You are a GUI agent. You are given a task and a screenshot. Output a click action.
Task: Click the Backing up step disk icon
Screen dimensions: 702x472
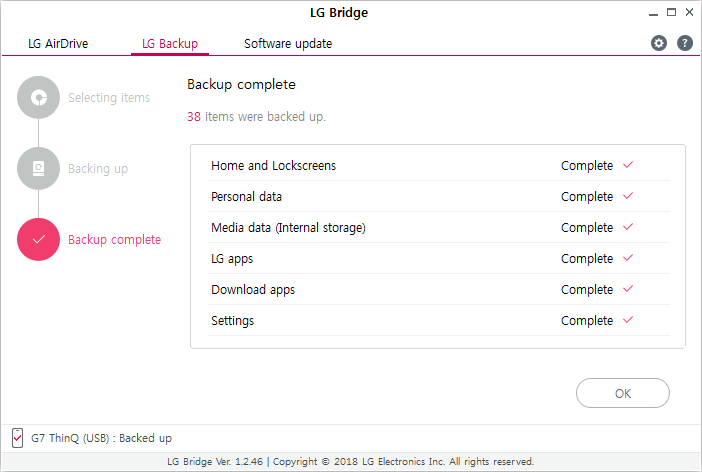point(39,168)
